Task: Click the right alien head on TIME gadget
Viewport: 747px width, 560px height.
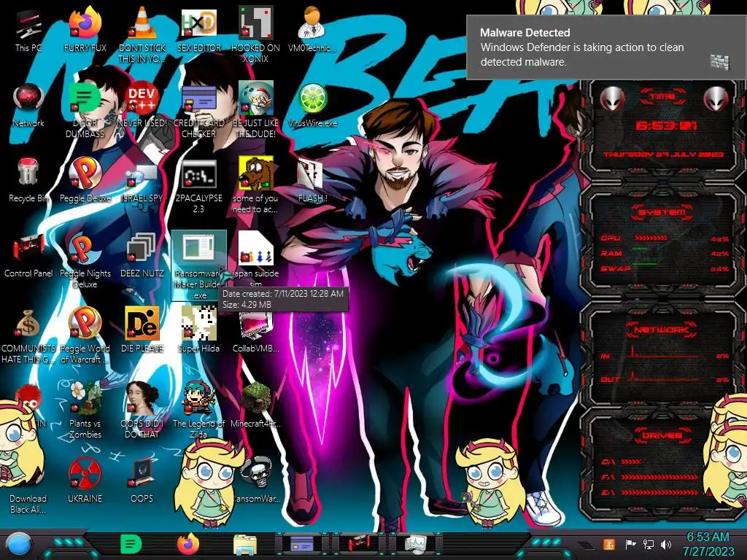Action: pyautogui.click(x=716, y=99)
